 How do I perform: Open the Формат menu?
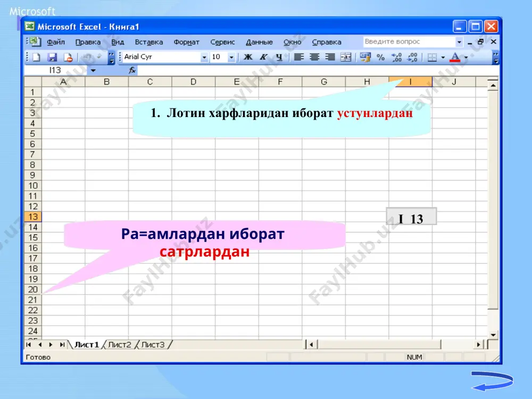[x=186, y=42]
